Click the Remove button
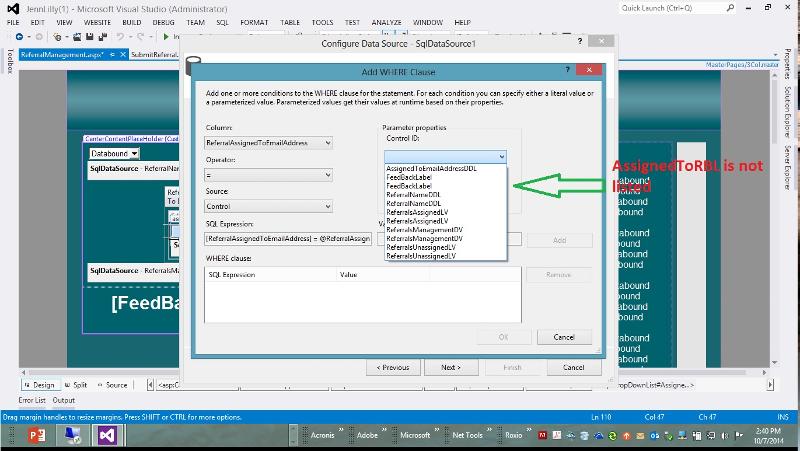 559,274
